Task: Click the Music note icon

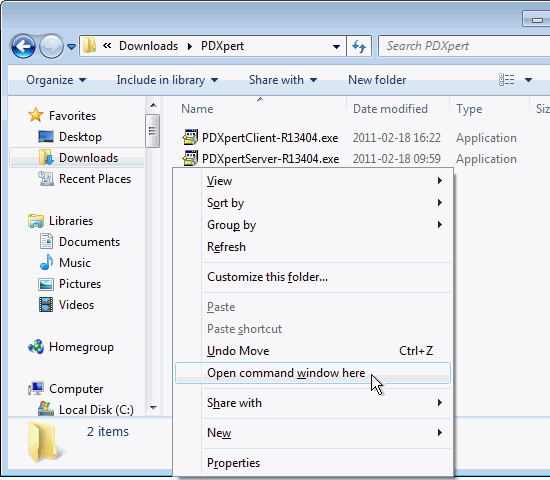Action: click(x=46, y=262)
